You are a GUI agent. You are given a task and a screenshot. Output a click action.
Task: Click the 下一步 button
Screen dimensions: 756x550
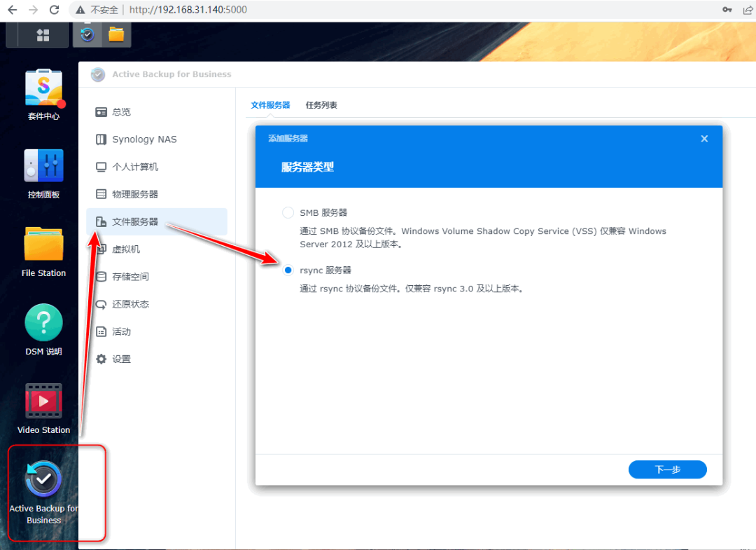[667, 469]
